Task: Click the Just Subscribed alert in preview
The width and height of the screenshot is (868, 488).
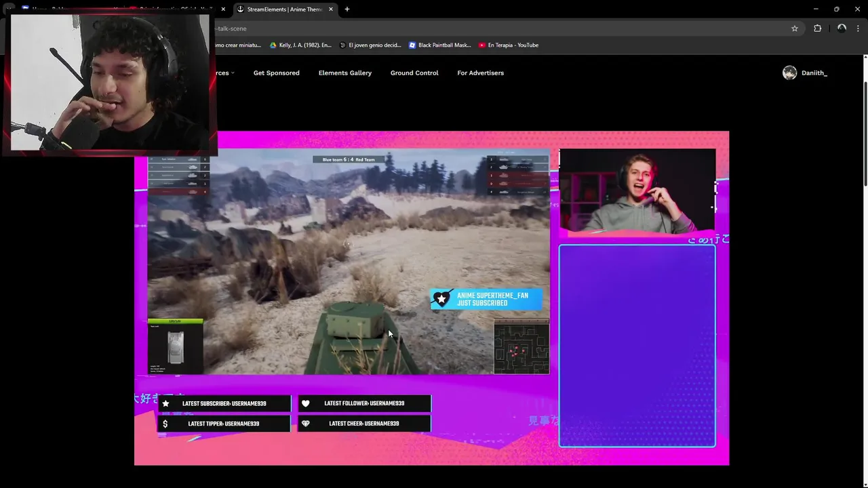Action: pos(486,299)
